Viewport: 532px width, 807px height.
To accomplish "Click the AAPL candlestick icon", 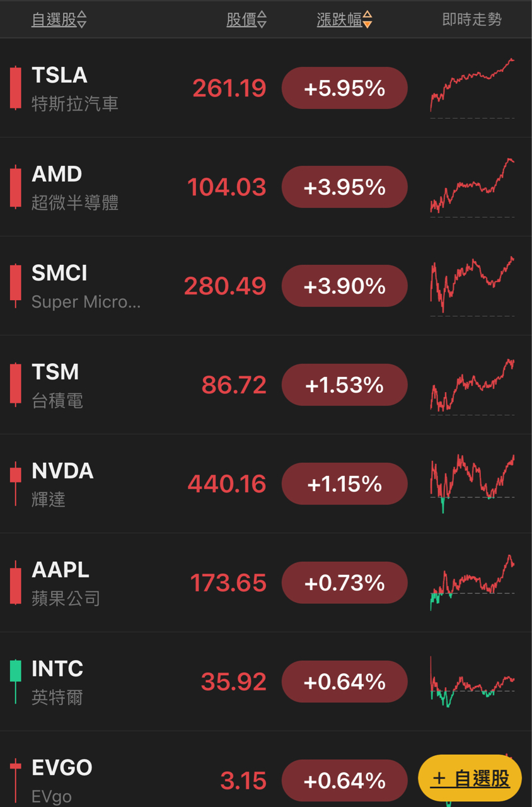I will click(16, 583).
